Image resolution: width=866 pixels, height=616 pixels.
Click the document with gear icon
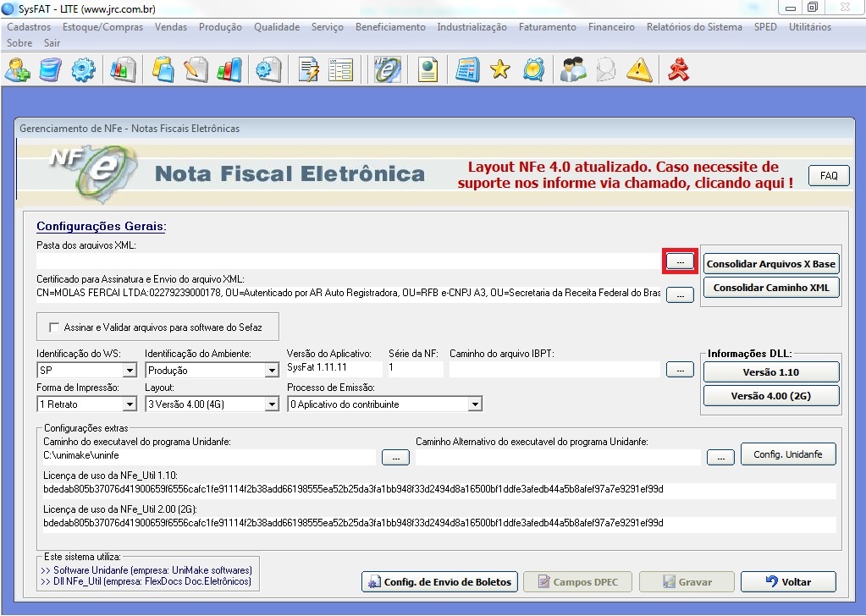269,70
